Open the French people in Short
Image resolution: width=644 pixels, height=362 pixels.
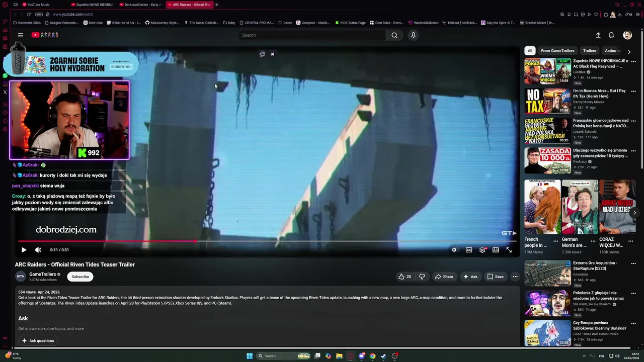pyautogui.click(x=542, y=207)
